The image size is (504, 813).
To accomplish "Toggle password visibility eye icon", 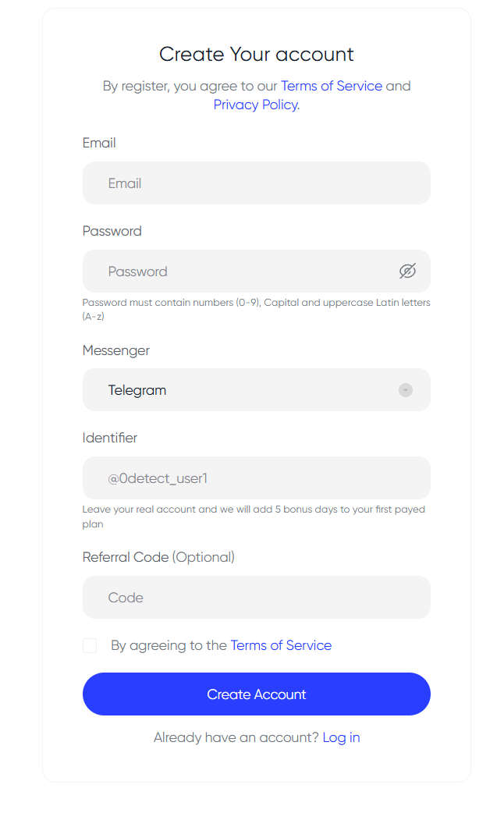I will (407, 271).
